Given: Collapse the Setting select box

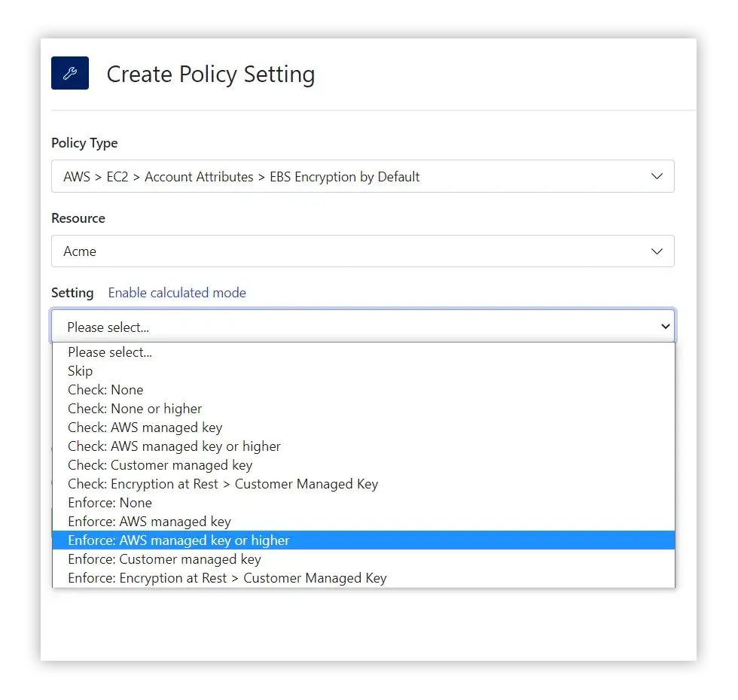Looking at the screenshot, I should pos(363,326).
